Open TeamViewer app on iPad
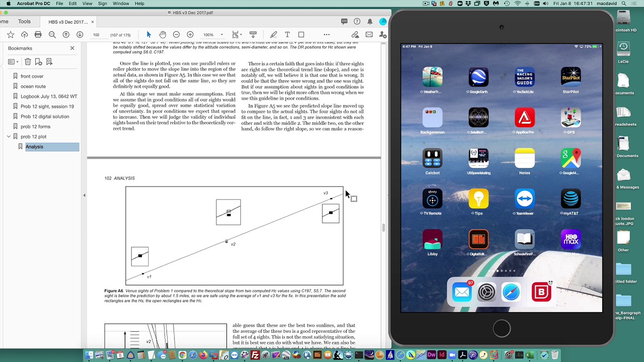The height and width of the screenshot is (362, 644). (x=525, y=199)
